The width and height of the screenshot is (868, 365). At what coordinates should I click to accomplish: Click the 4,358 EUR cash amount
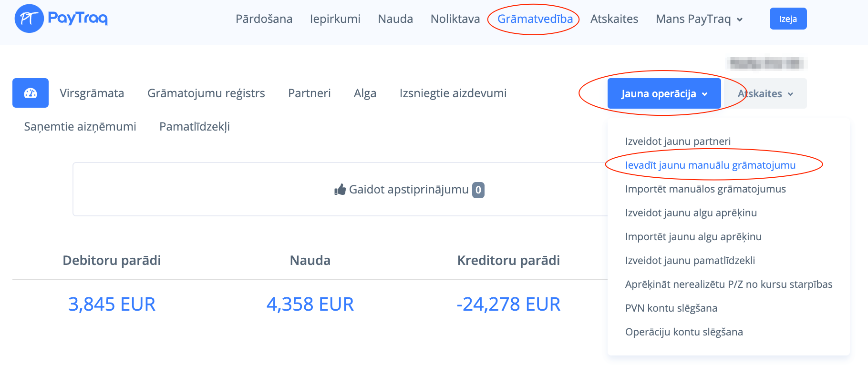click(x=310, y=304)
